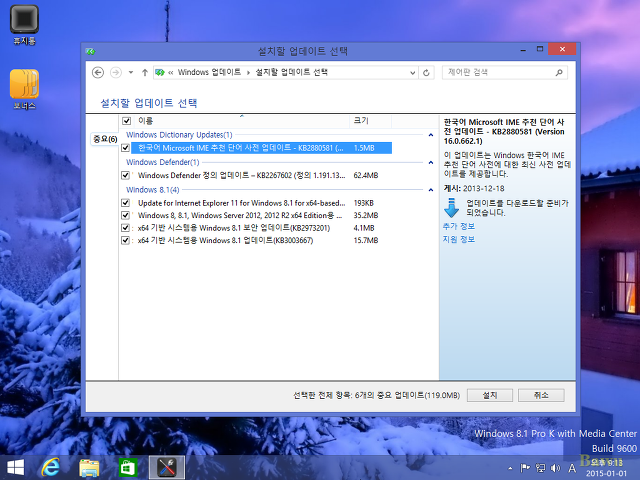Click the Windows 8.1(4) group header
This screenshot has height=480, width=640.
pyautogui.click(x=153, y=190)
